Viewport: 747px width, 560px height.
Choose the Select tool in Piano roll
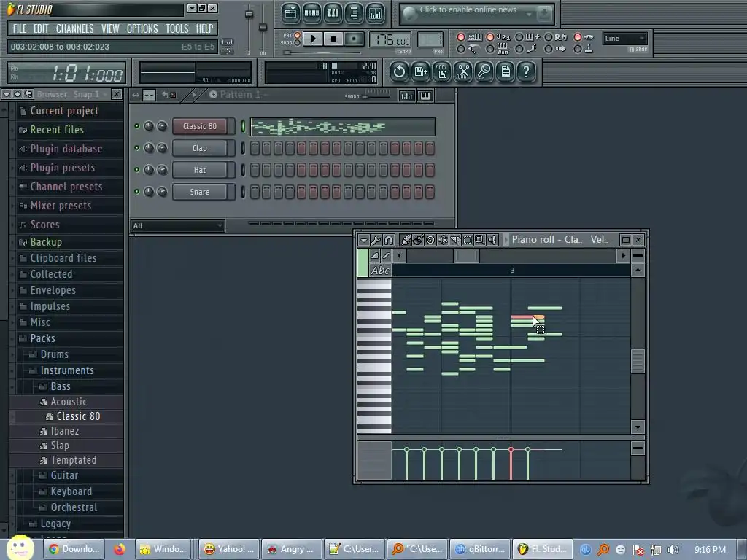click(468, 240)
